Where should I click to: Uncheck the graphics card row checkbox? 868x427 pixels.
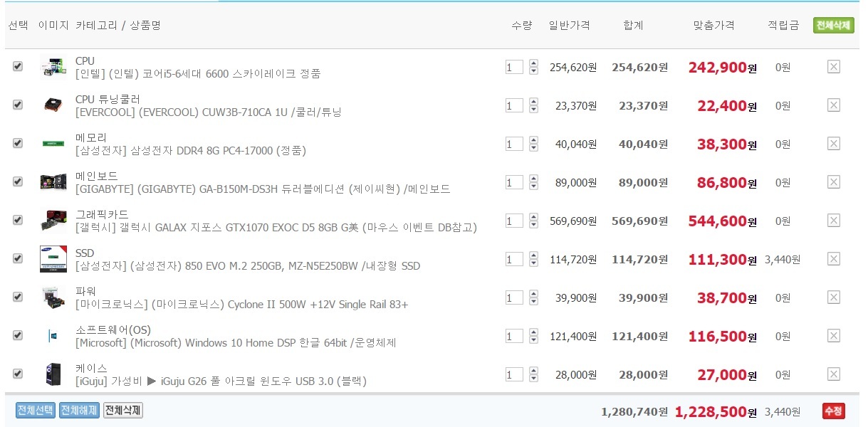(x=18, y=220)
